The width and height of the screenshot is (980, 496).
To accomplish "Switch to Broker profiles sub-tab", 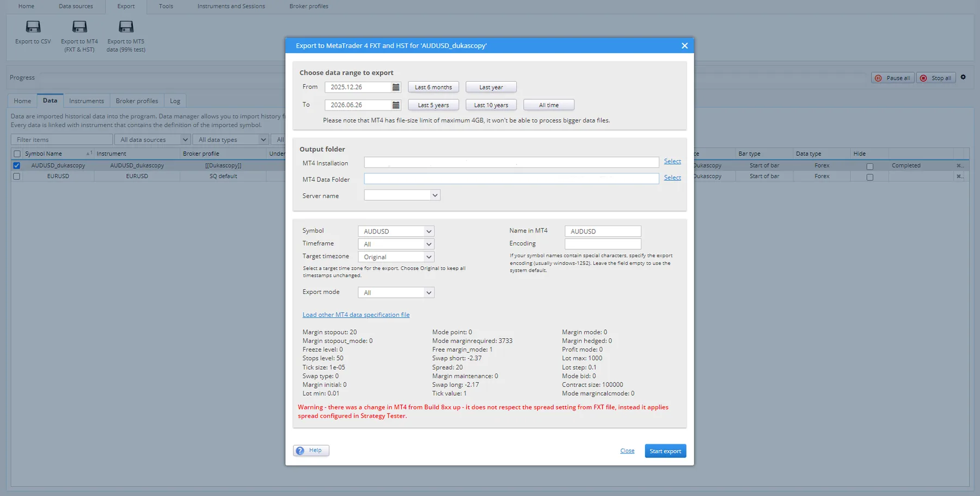I will click(x=137, y=101).
